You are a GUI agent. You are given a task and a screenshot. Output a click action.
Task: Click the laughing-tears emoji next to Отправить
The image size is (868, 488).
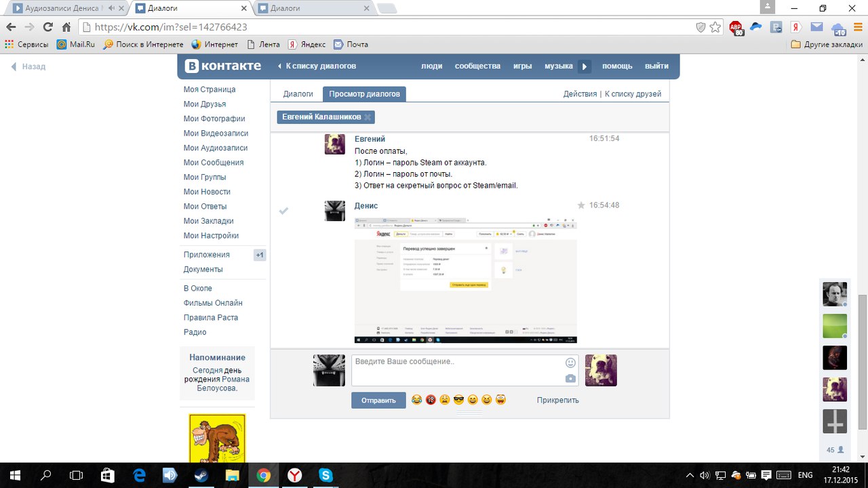(417, 400)
